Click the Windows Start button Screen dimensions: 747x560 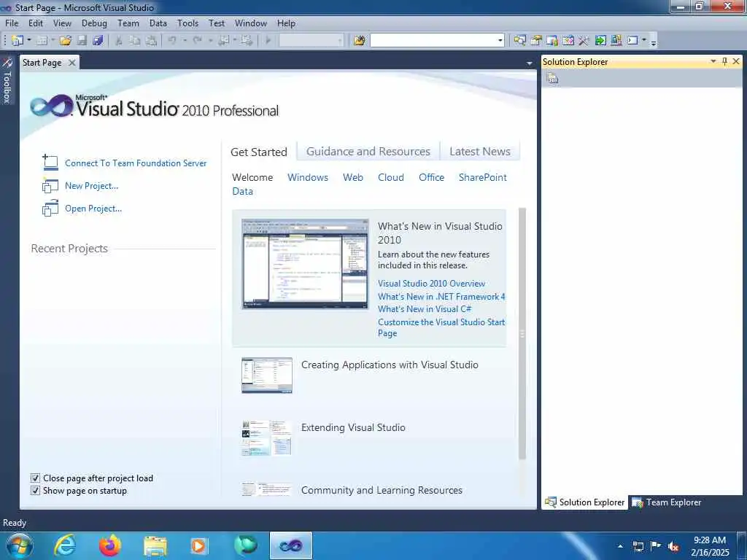(20, 545)
